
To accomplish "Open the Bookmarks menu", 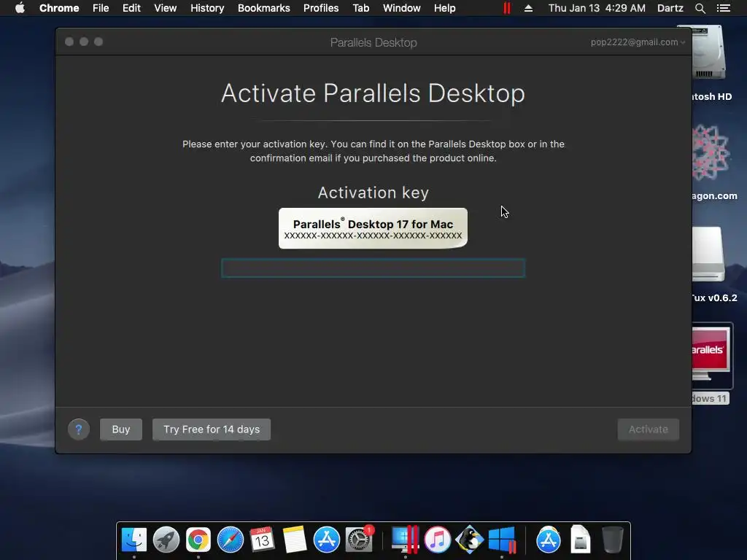I will coord(264,8).
